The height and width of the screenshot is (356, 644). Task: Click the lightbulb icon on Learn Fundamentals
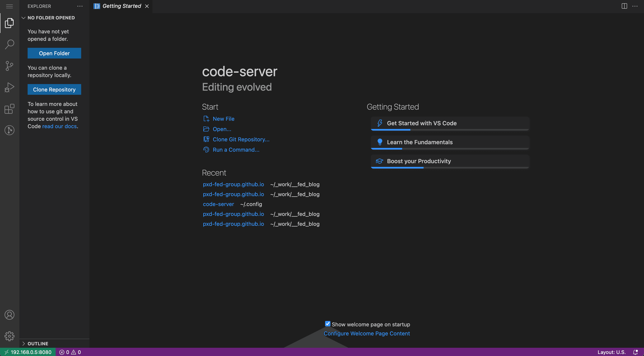click(380, 142)
